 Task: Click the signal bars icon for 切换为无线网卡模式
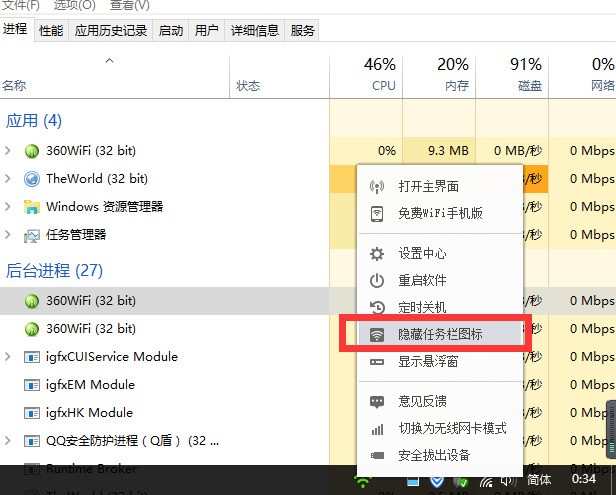click(x=377, y=429)
